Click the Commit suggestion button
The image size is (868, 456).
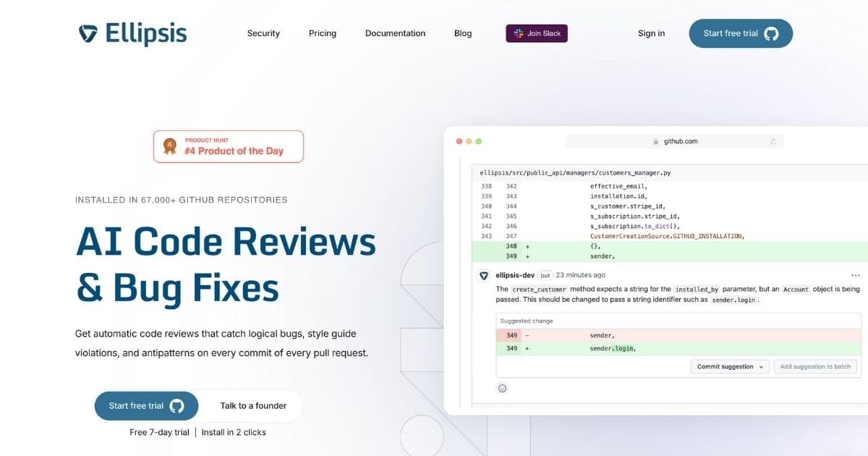(x=726, y=366)
